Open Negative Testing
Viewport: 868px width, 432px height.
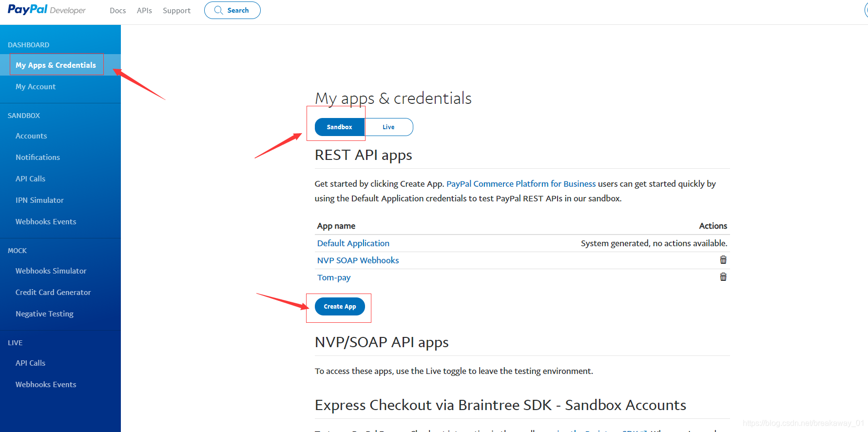[x=44, y=314]
